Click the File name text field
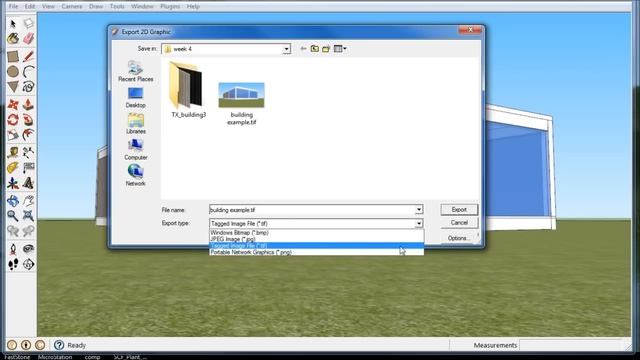 coord(312,210)
